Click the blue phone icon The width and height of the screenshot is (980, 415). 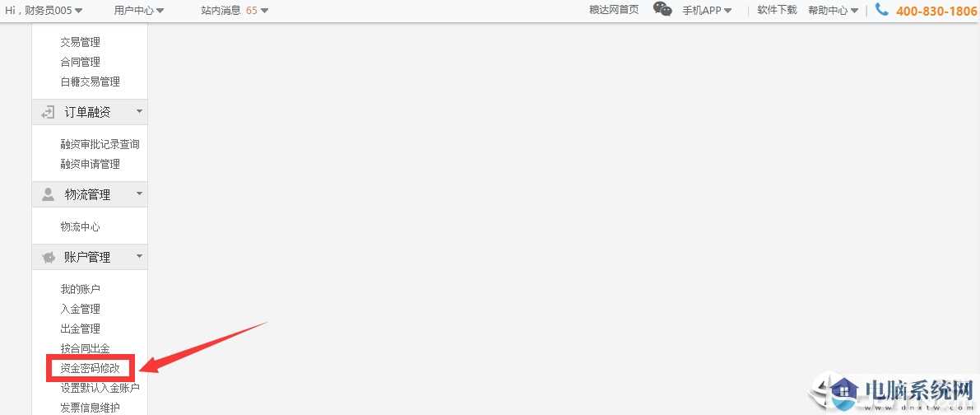(882, 9)
